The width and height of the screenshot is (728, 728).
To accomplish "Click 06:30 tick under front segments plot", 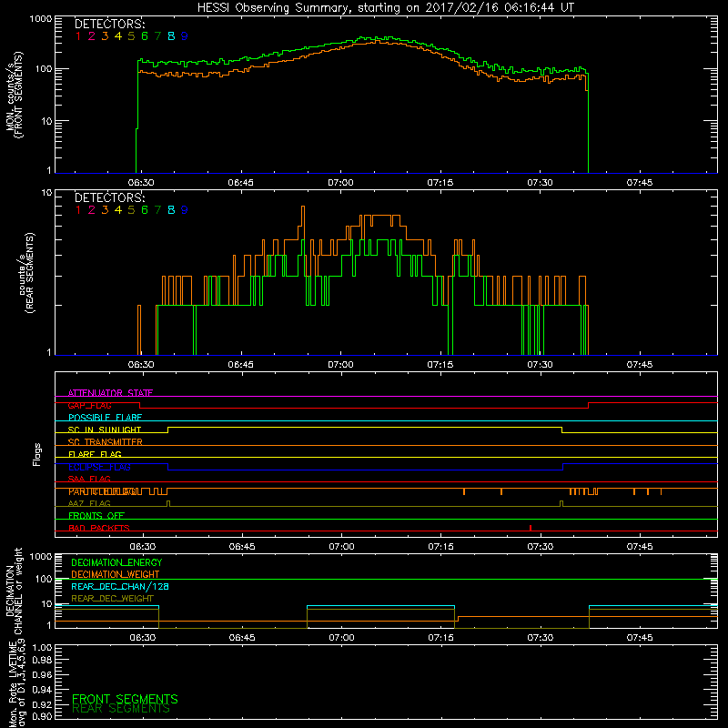I will tap(141, 183).
